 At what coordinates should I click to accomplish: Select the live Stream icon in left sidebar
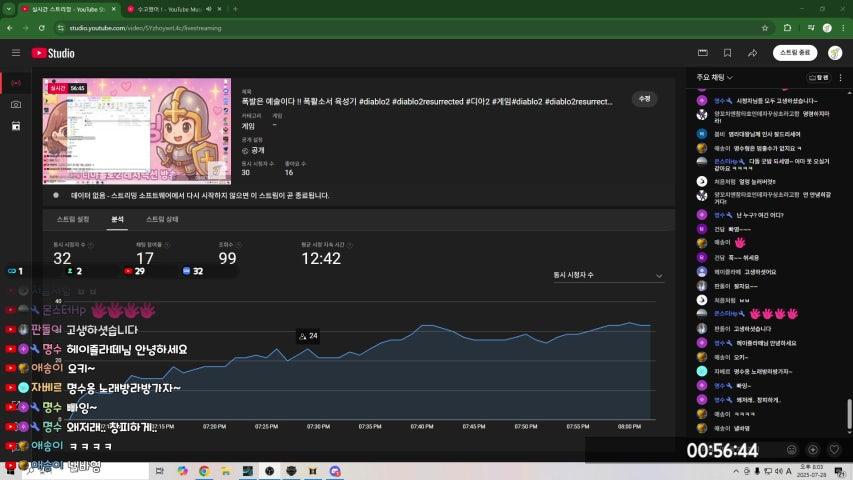coord(16,83)
